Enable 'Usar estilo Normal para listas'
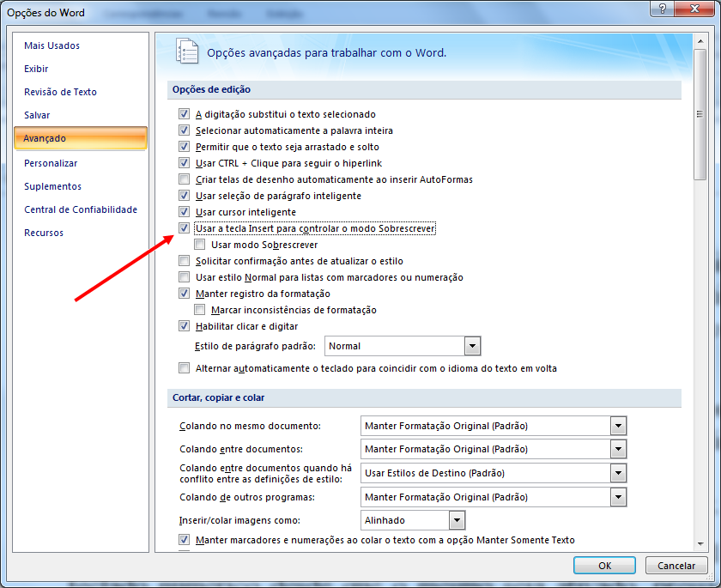 [184, 276]
